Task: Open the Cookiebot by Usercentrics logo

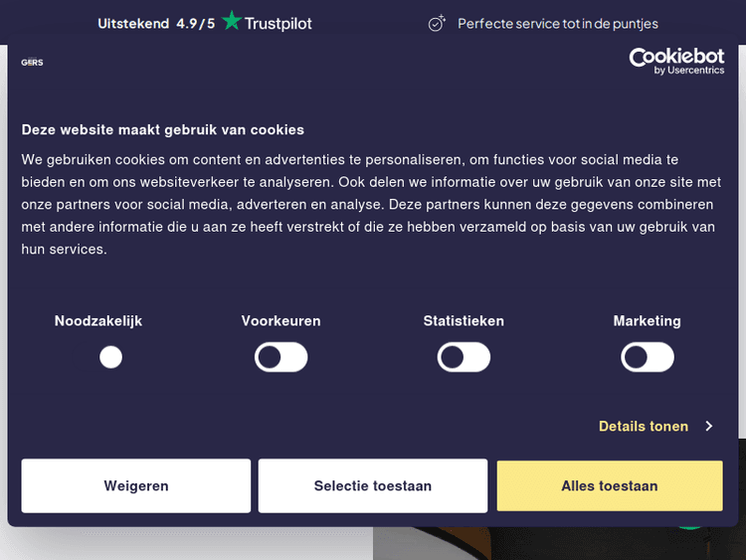Action: point(675,62)
